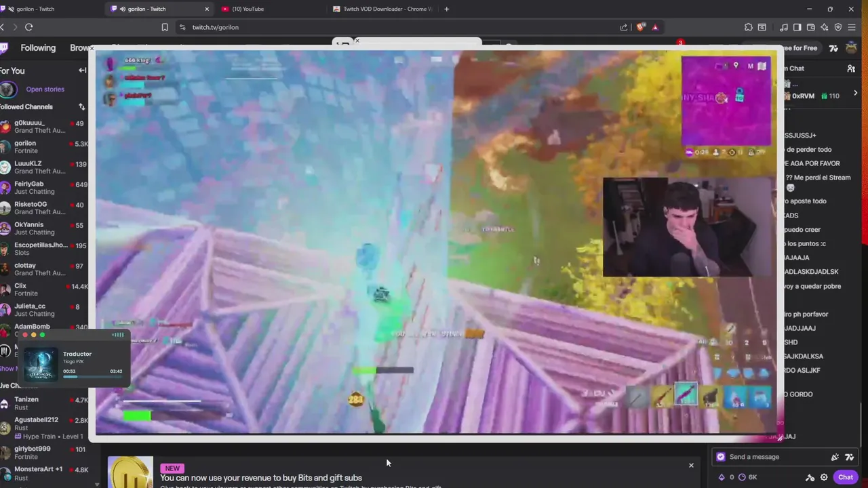Open the LuuuKLZ channel in the sidebar
Viewport: 868px width, 488px height.
[x=43, y=167]
